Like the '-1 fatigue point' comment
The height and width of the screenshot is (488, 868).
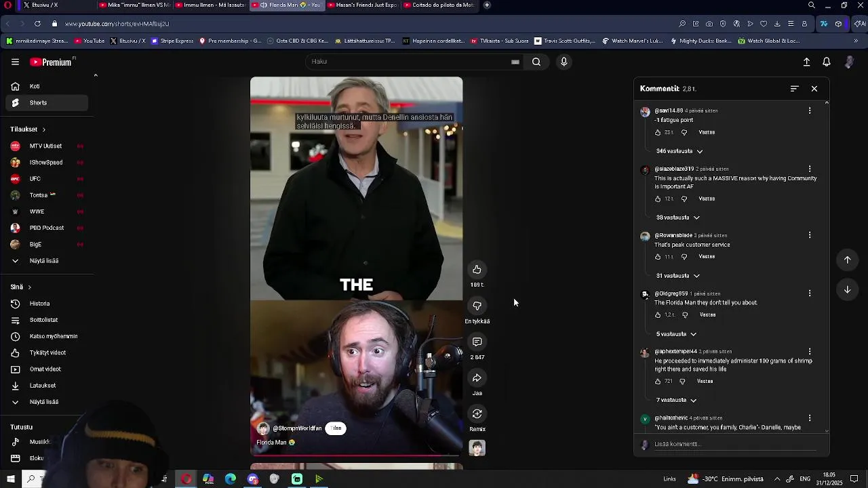click(658, 132)
